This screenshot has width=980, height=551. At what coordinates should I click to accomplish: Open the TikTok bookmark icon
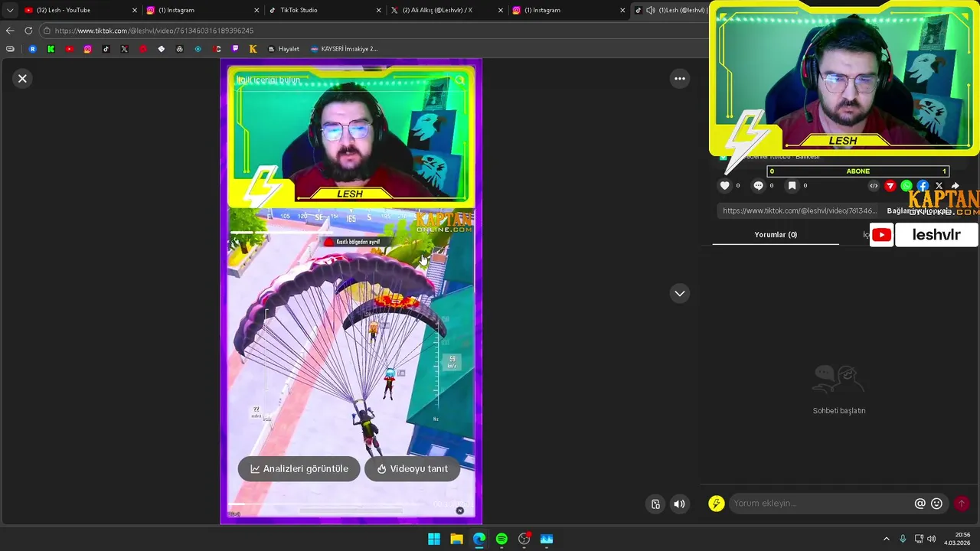click(x=106, y=49)
